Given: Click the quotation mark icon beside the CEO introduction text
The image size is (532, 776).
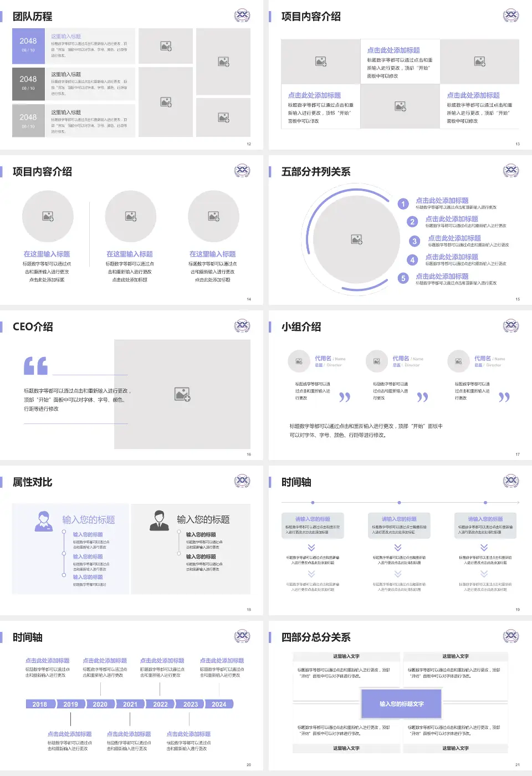Looking at the screenshot, I should click(x=37, y=366).
